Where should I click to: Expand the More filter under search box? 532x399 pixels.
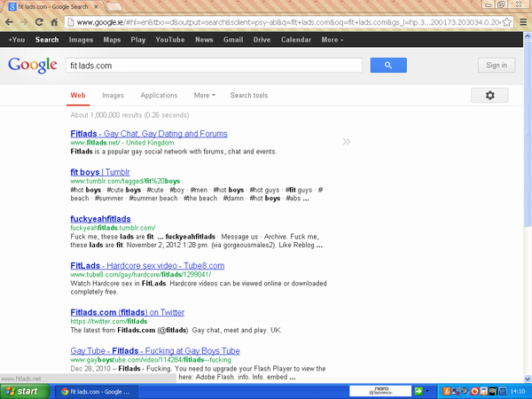[x=205, y=96]
